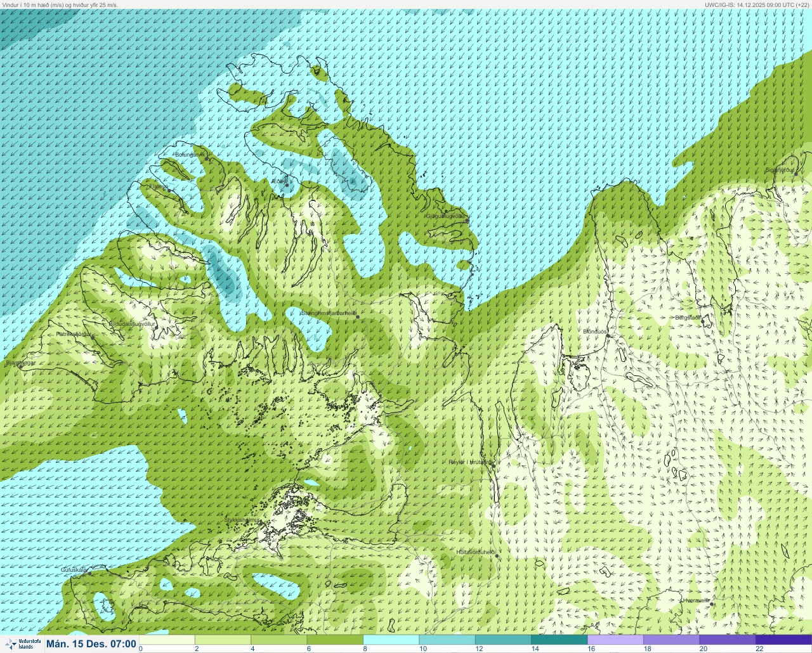
Task: Select the 8–10 m/s legend color
Action: [x=391, y=640]
